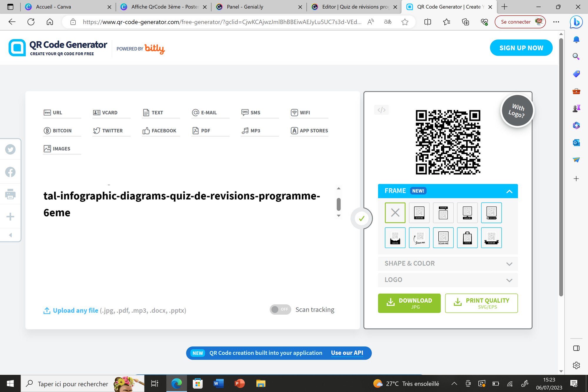This screenshot has width=588, height=392.
Task: Toggle the Scan tracking switch
Action: pos(280,309)
